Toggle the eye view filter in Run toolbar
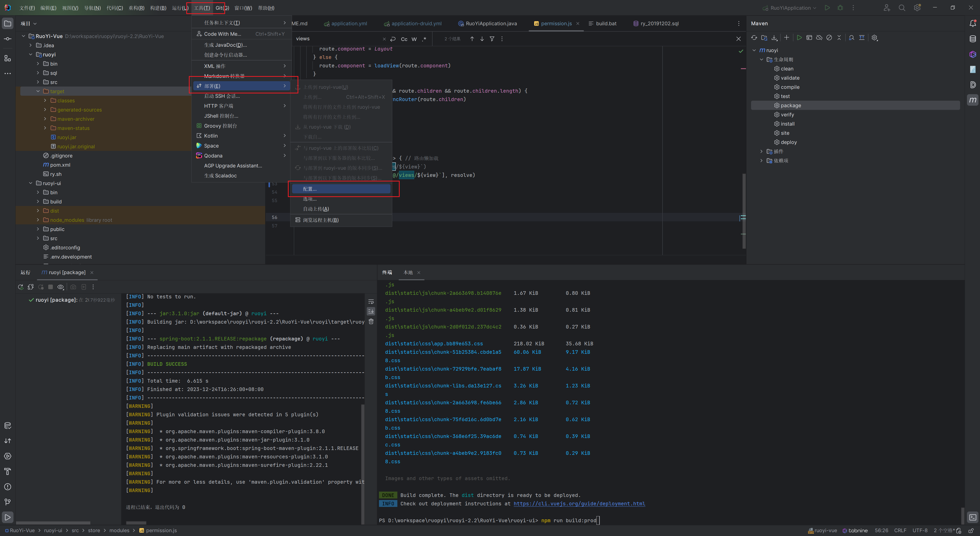Viewport: 980px width, 536px height. (x=60, y=287)
